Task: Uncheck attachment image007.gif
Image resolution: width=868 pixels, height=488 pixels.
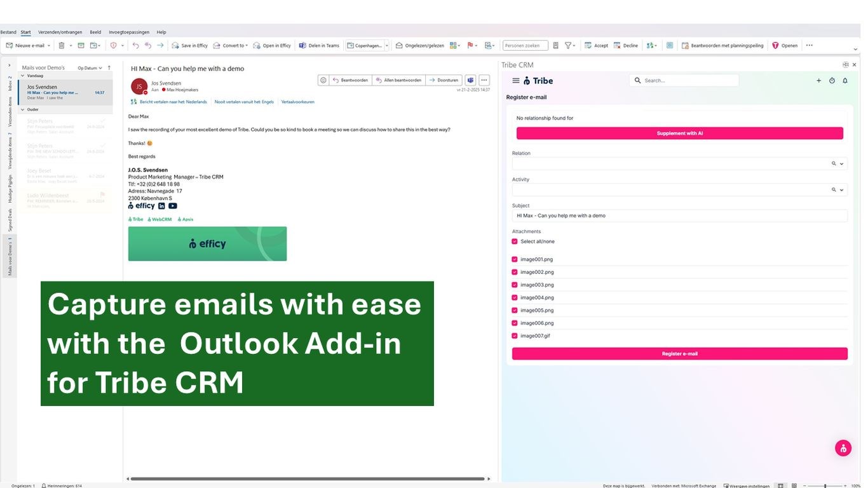Action: (515, 335)
